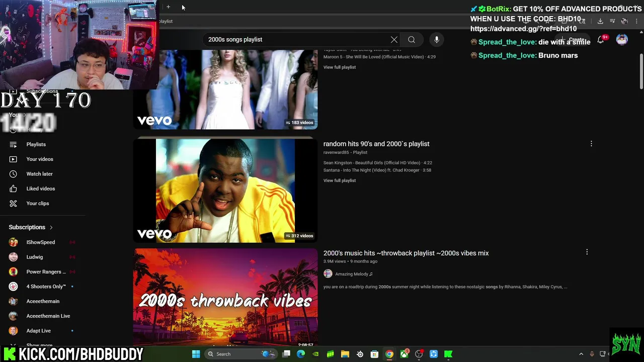The image size is (644, 362).
Task: Open Chrome downloads icon
Action: click(600, 21)
